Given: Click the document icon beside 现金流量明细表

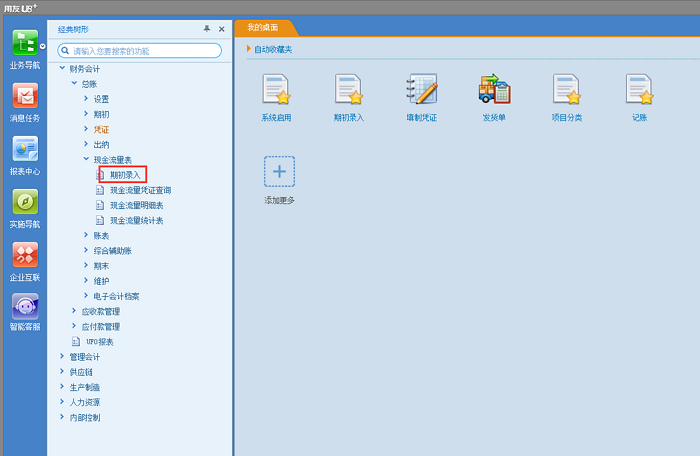Looking at the screenshot, I should 100,205.
